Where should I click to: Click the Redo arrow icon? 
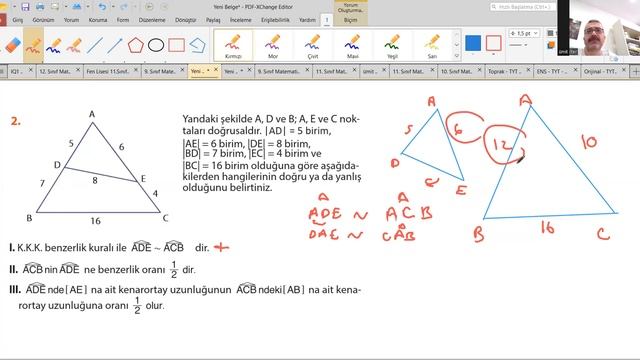[x=124, y=7]
